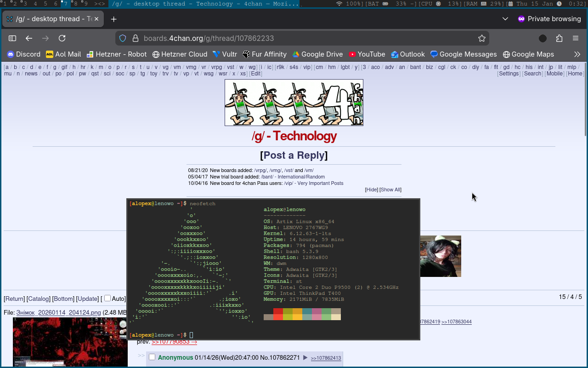
Task: Click the site security padlock icon
Action: click(x=135, y=38)
